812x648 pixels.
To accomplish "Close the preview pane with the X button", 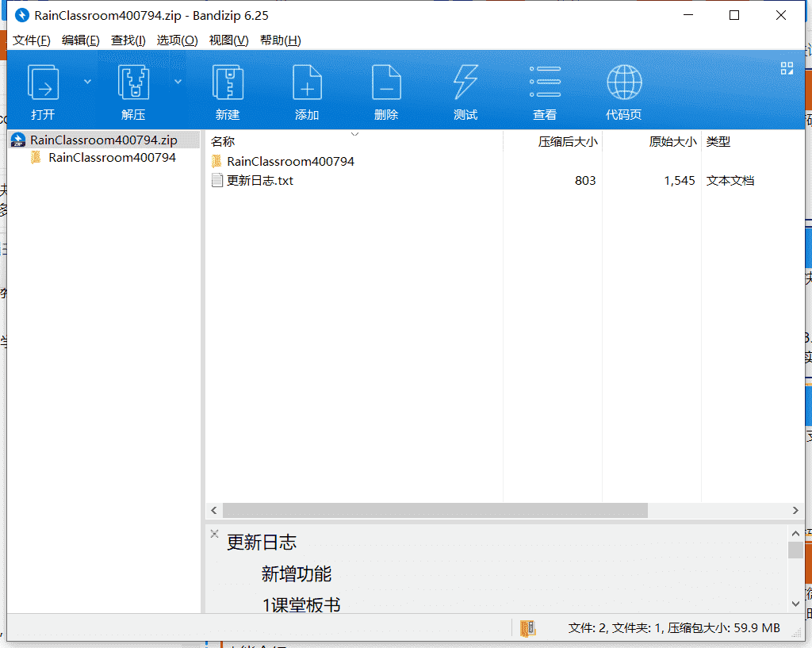I will point(214,534).
